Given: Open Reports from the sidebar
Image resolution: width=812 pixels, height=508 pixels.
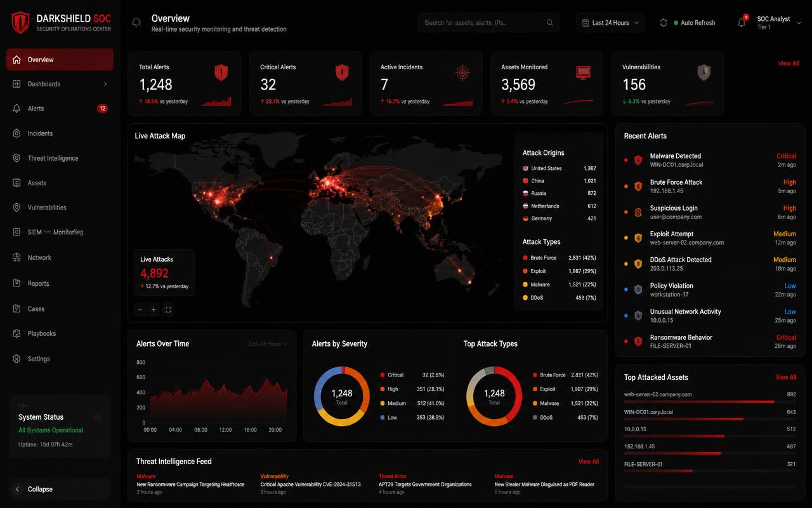Looking at the screenshot, I should 60,284.
